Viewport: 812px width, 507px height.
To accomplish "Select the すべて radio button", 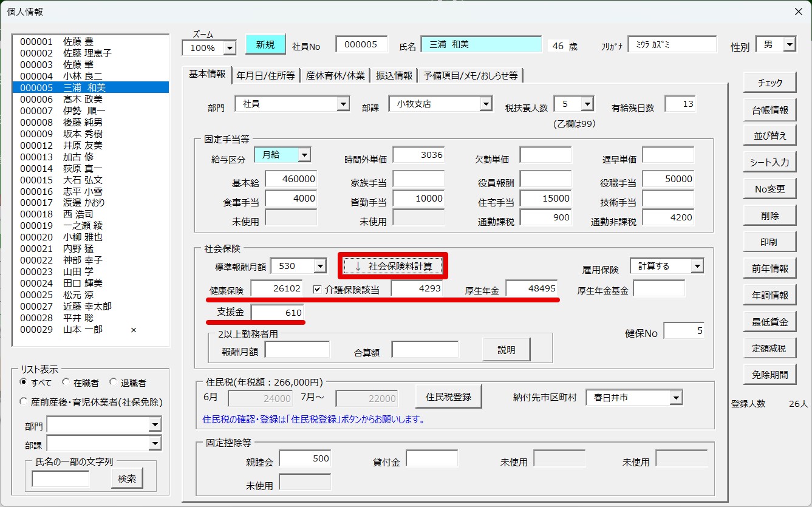I will coord(24,383).
